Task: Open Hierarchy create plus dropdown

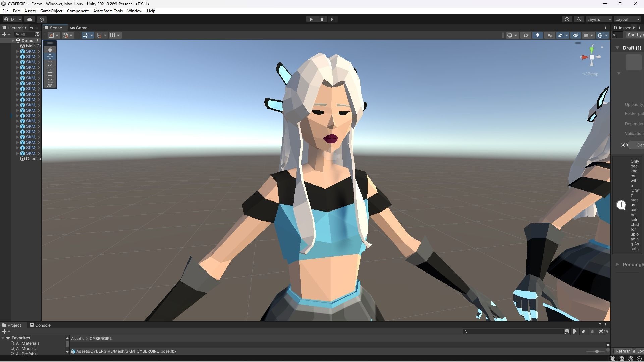Action: [x=6, y=34]
